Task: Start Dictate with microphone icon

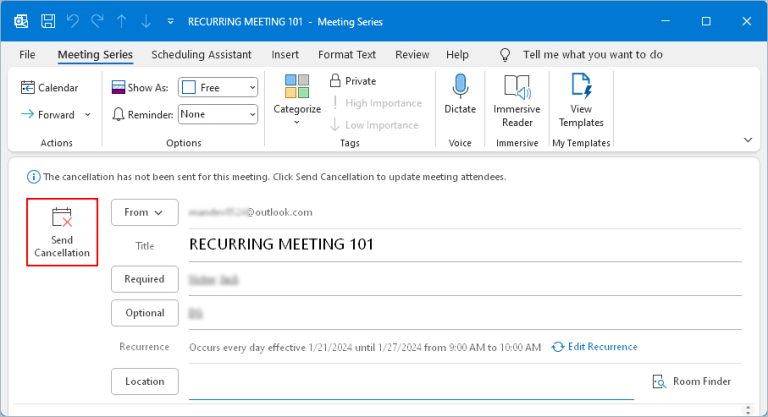Action: click(460, 95)
